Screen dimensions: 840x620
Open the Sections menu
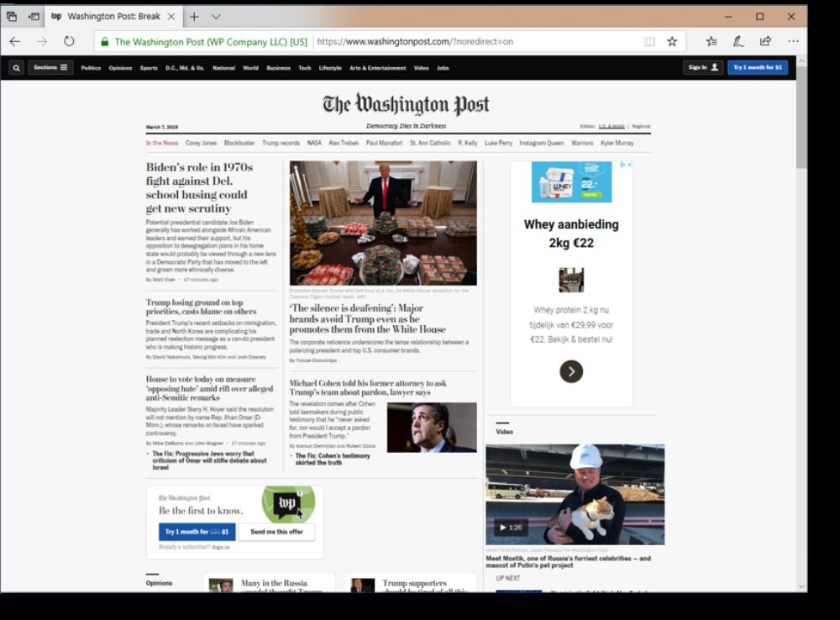pyautogui.click(x=50, y=67)
